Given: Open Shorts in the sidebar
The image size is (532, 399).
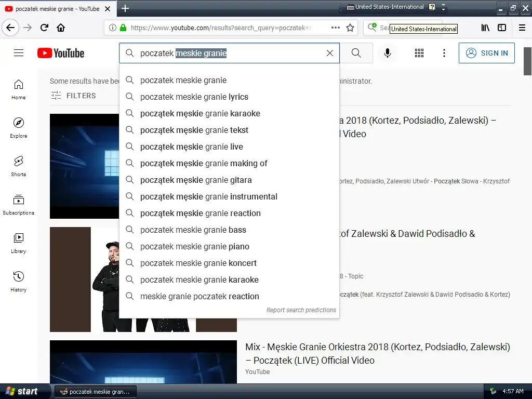Looking at the screenshot, I should [x=19, y=166].
